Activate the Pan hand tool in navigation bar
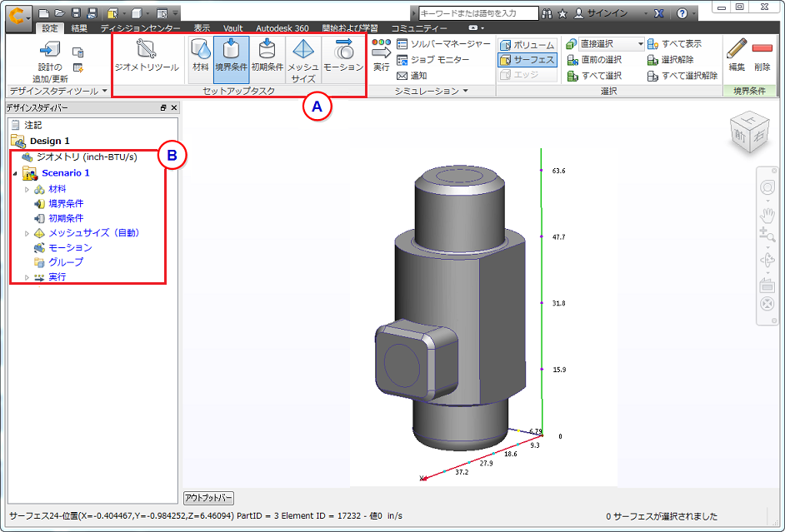The image size is (785, 532). (x=767, y=216)
